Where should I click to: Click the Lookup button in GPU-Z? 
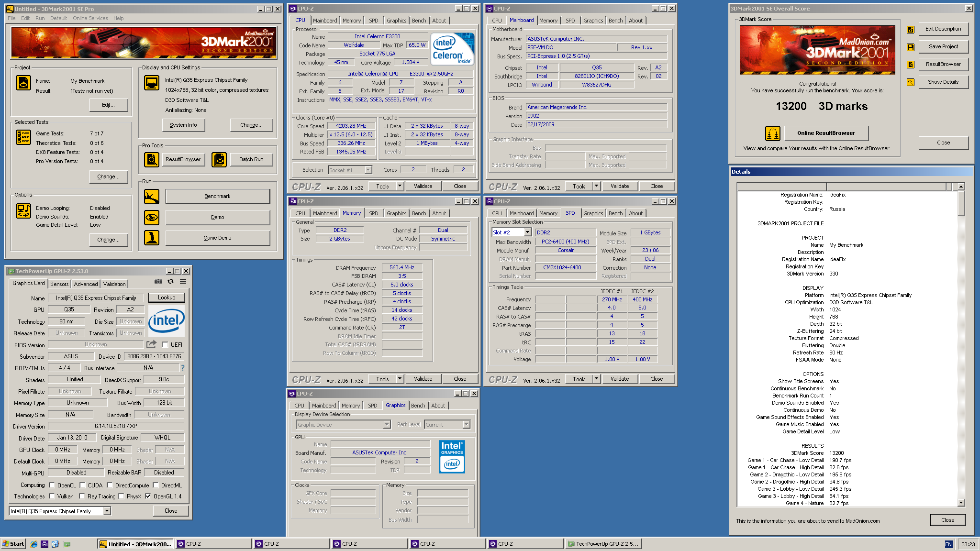click(167, 298)
